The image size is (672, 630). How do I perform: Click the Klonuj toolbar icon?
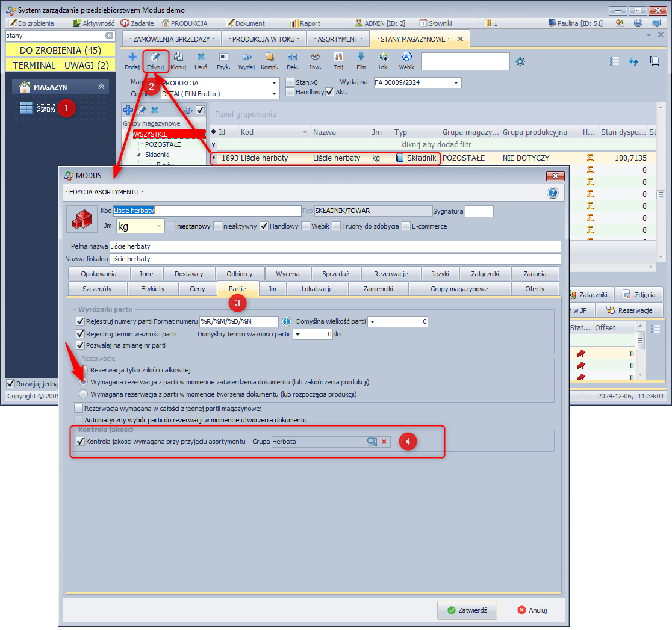click(x=178, y=60)
